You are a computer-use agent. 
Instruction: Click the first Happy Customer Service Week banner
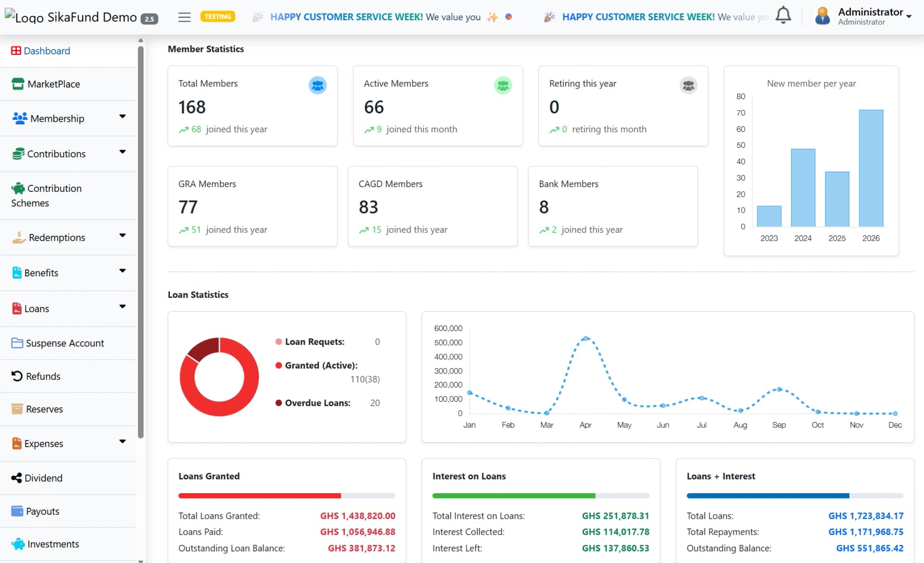(x=375, y=17)
